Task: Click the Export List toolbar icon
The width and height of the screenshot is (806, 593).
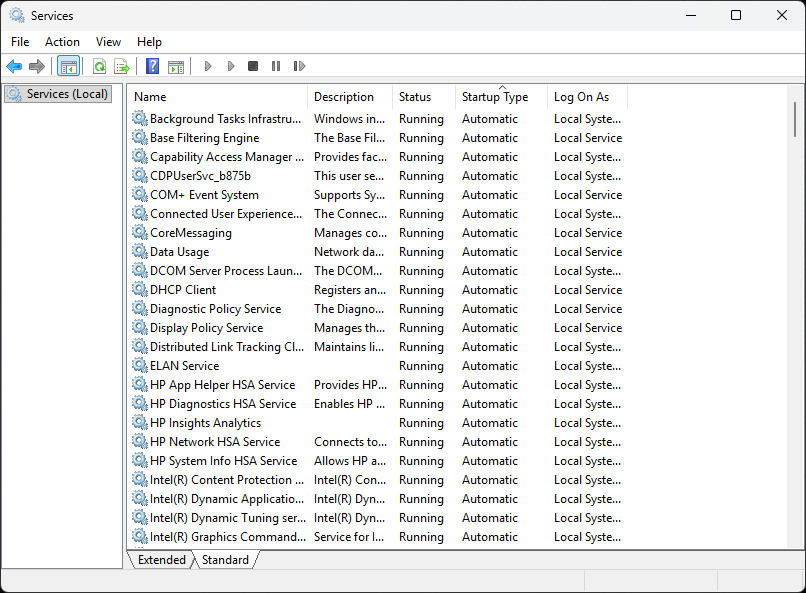Action: (x=122, y=66)
